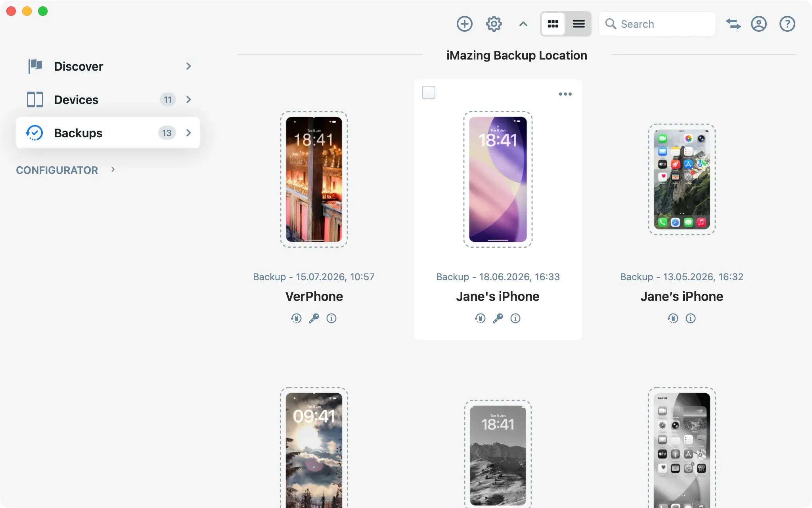The width and height of the screenshot is (812, 508).
Task: Focus the Search field
Action: click(657, 24)
